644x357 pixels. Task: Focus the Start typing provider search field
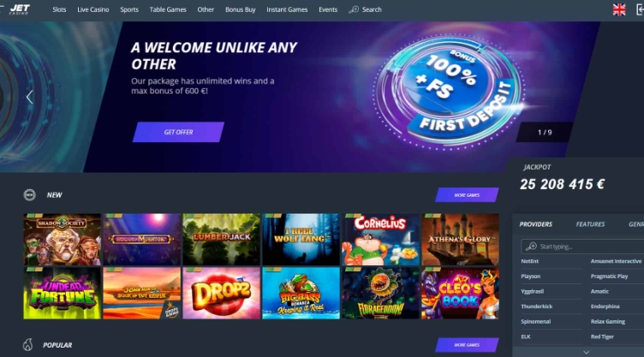pyautogui.click(x=582, y=247)
